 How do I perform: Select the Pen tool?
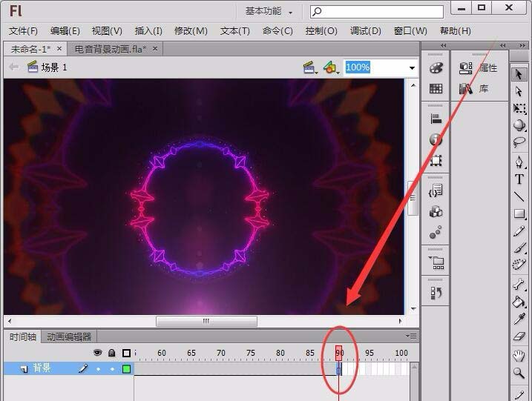[519, 162]
